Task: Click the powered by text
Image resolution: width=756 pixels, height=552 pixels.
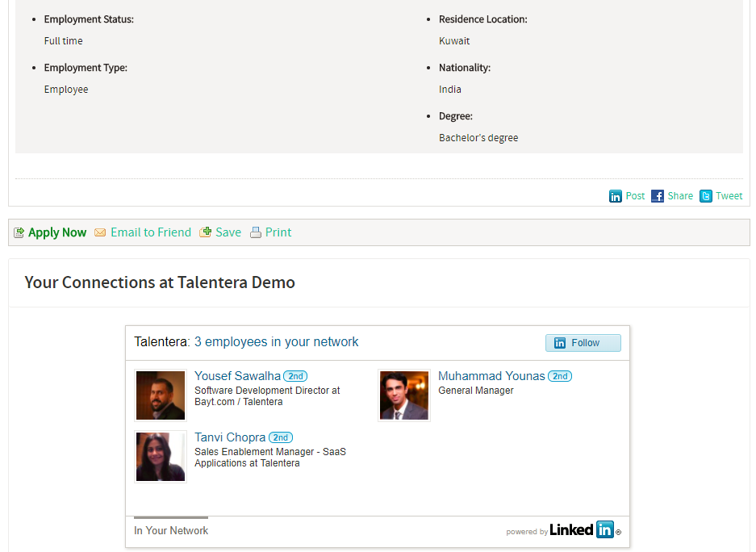Action: (x=527, y=531)
